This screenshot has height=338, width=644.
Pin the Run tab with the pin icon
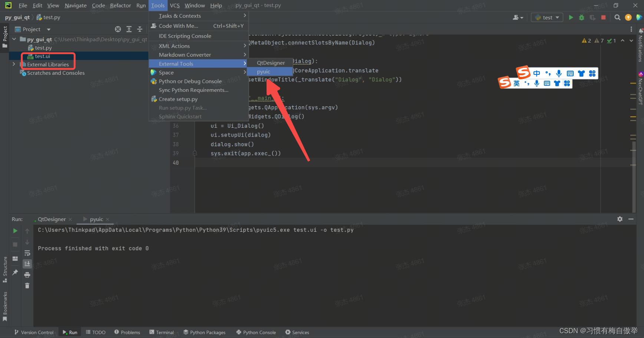pos(15,272)
